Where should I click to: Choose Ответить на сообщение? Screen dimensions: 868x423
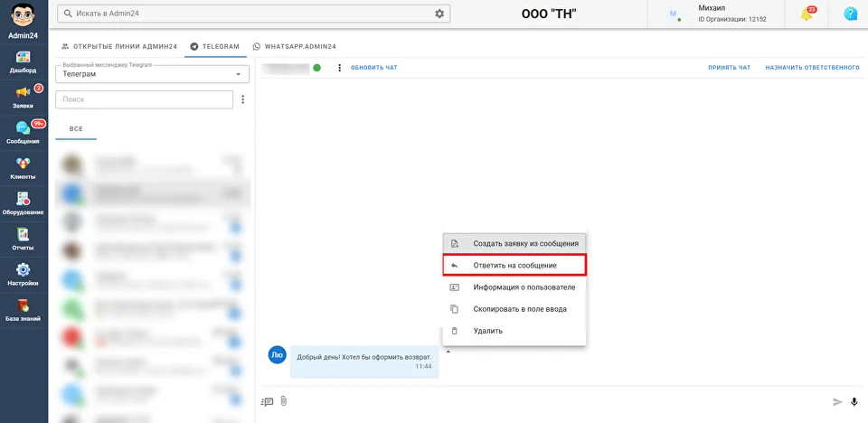point(514,265)
